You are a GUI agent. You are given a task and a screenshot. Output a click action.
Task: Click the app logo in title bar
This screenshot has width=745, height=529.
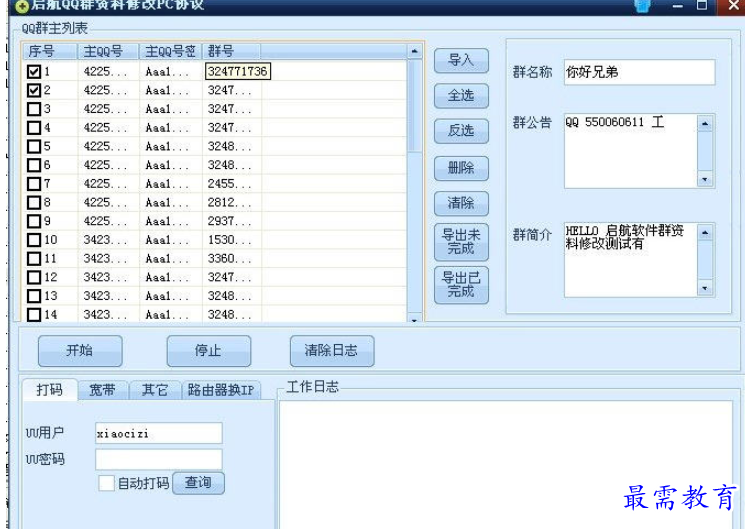(x=22, y=6)
